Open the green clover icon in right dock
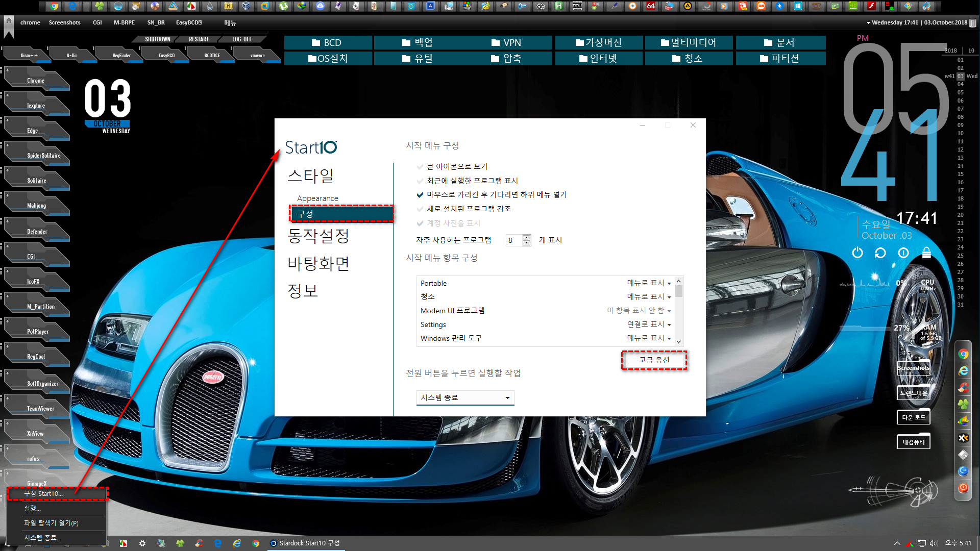The image size is (980, 551). (963, 404)
